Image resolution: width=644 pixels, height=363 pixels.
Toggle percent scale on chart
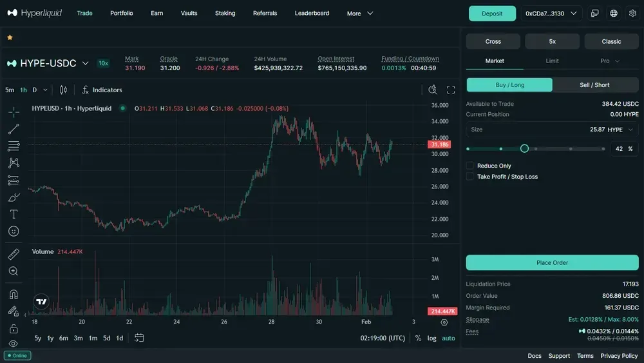pos(418,338)
